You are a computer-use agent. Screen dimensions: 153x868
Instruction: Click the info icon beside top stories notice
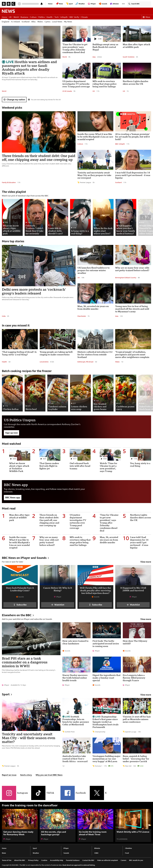tap(29, 99)
